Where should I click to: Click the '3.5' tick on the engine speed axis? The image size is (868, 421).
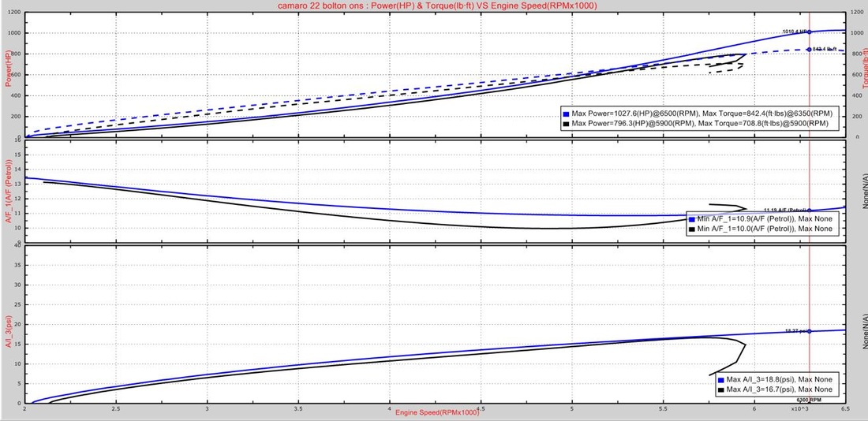pyautogui.click(x=298, y=409)
